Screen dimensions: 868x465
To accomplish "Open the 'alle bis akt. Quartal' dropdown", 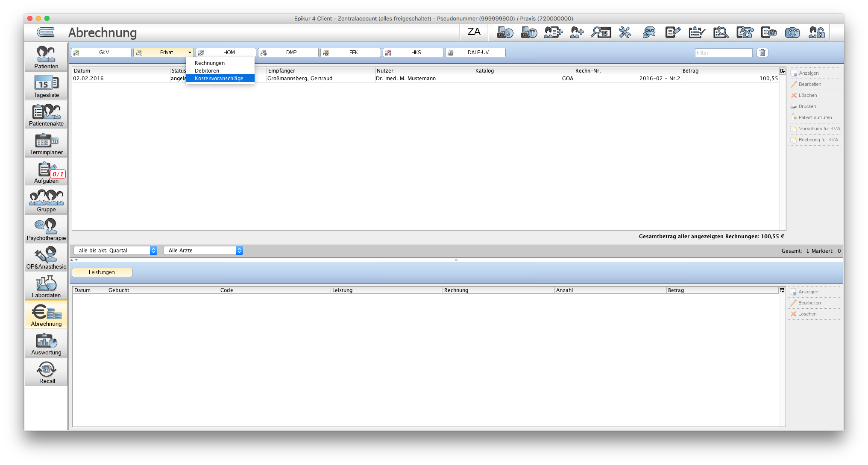I will (115, 251).
